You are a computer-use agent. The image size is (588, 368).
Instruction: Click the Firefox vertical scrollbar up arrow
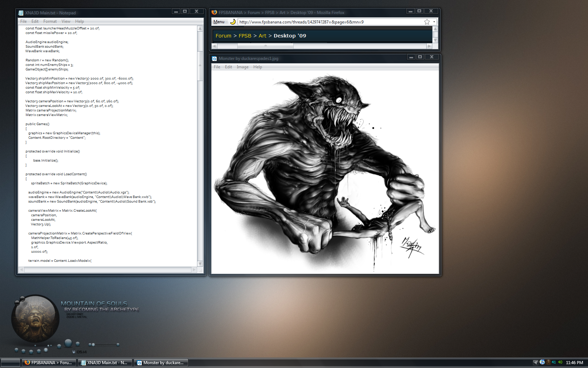435,29
